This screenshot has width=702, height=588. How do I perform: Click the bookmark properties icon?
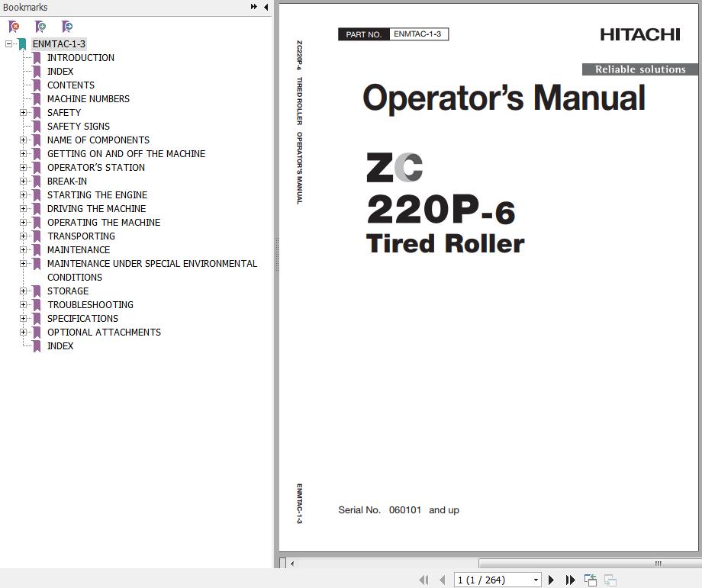(67, 27)
